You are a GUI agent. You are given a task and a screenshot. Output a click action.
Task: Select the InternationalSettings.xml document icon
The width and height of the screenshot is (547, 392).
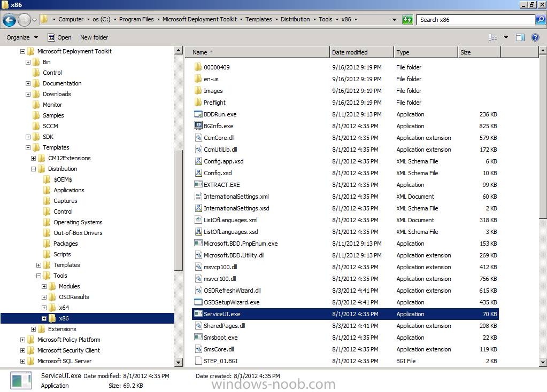tap(198, 196)
